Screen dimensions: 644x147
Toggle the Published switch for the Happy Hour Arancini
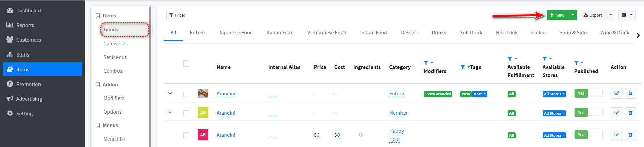(588, 135)
